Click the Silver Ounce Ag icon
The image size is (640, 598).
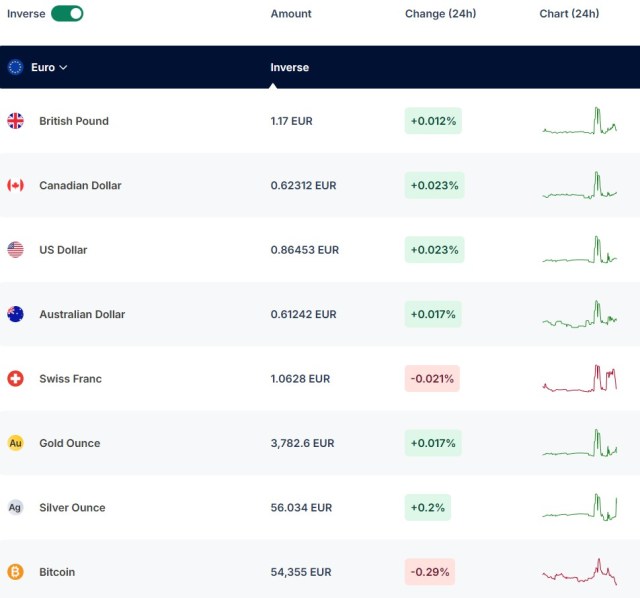[16, 507]
